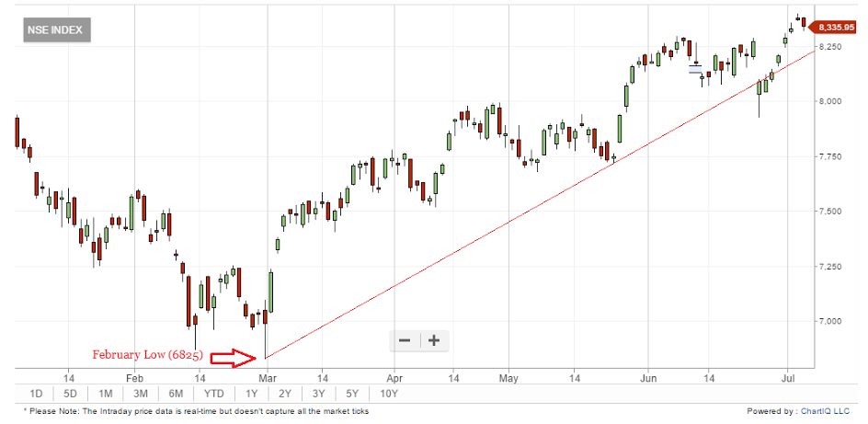Click the NSE INDEX label
Viewport: 868px width, 424px height.
(54, 30)
